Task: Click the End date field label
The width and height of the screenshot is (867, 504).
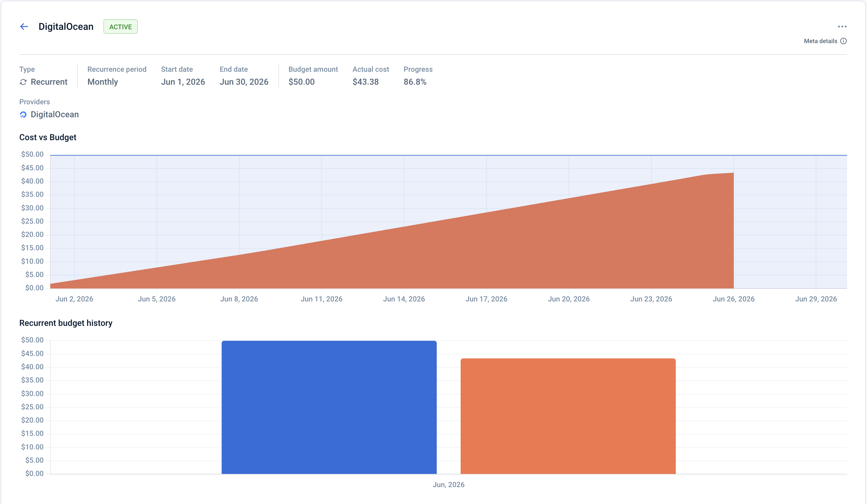Action: 234,69
